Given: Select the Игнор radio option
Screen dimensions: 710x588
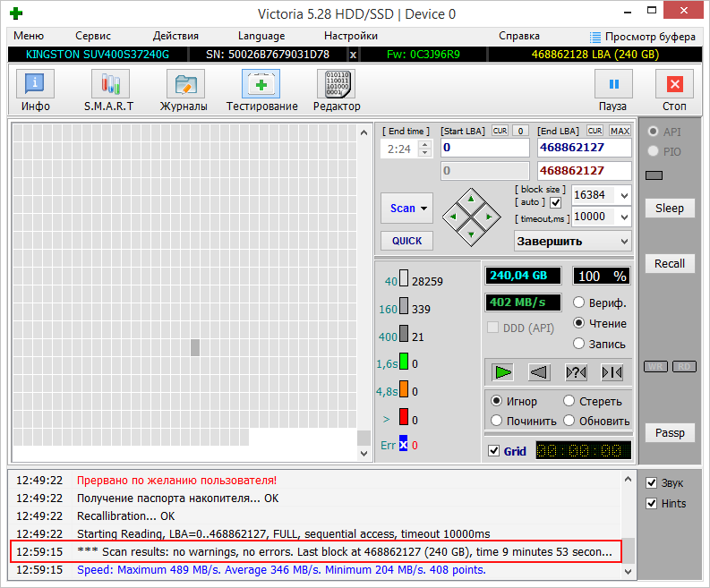Looking at the screenshot, I should tap(496, 401).
